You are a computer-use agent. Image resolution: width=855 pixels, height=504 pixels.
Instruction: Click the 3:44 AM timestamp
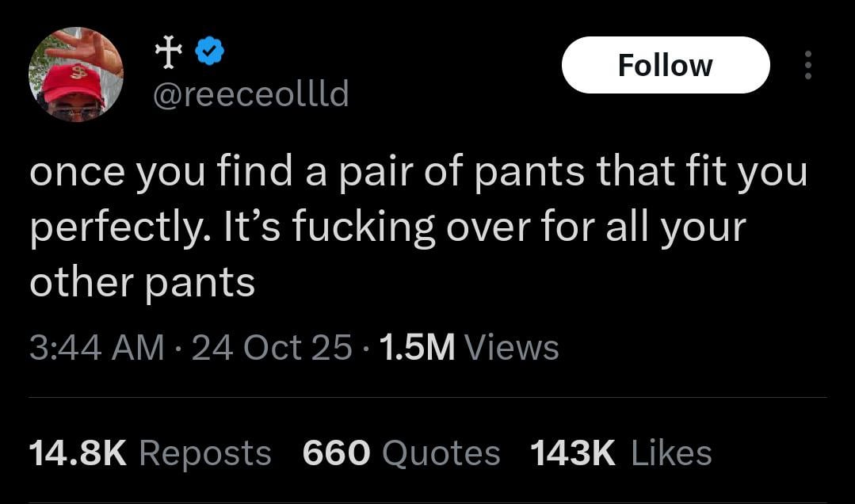[x=97, y=347]
